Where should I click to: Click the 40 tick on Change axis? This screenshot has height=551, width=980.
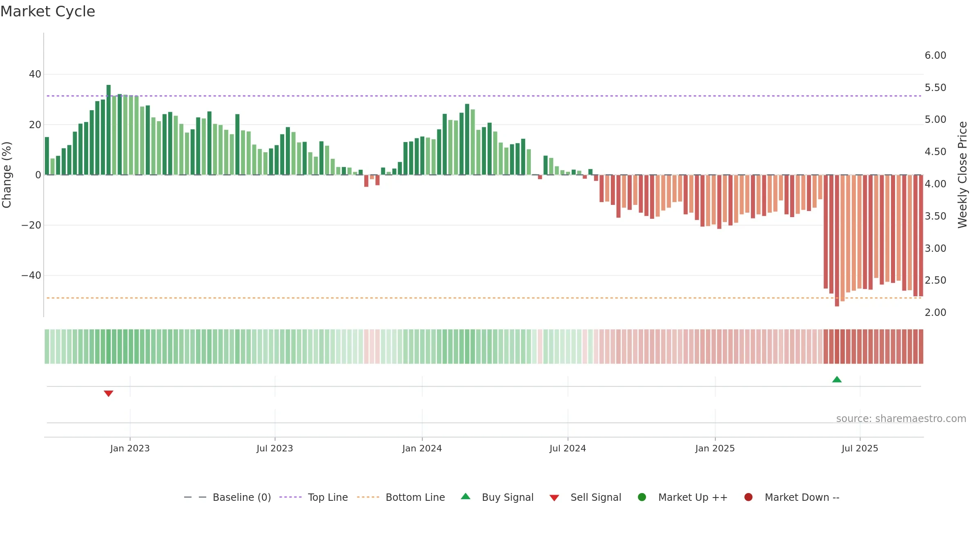(x=35, y=74)
